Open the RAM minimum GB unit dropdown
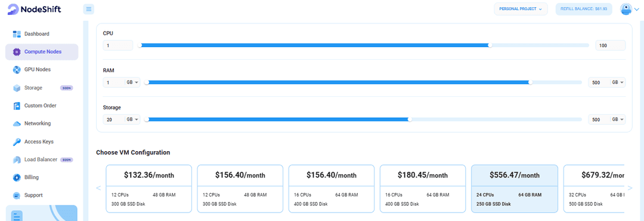The height and width of the screenshot is (221, 644). 132,82
